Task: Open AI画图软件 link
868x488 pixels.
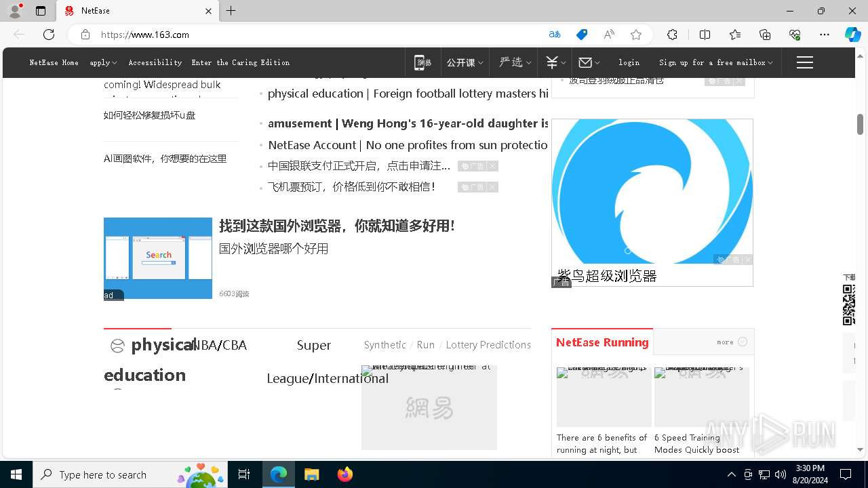Action: coord(165,159)
